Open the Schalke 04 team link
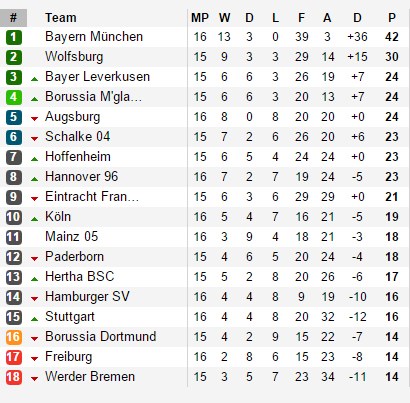Screen dimensions: 410x403 click(x=78, y=136)
